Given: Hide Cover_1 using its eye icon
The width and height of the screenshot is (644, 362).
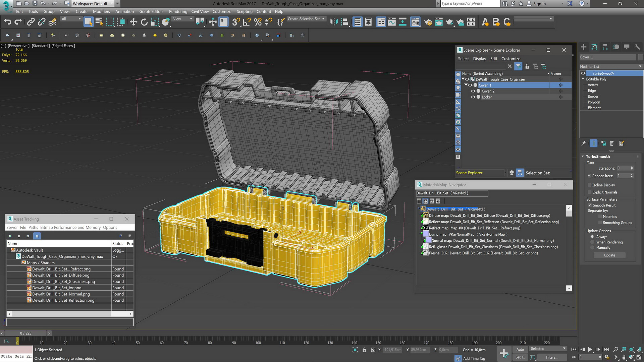Looking at the screenshot, I should pyautogui.click(x=470, y=85).
